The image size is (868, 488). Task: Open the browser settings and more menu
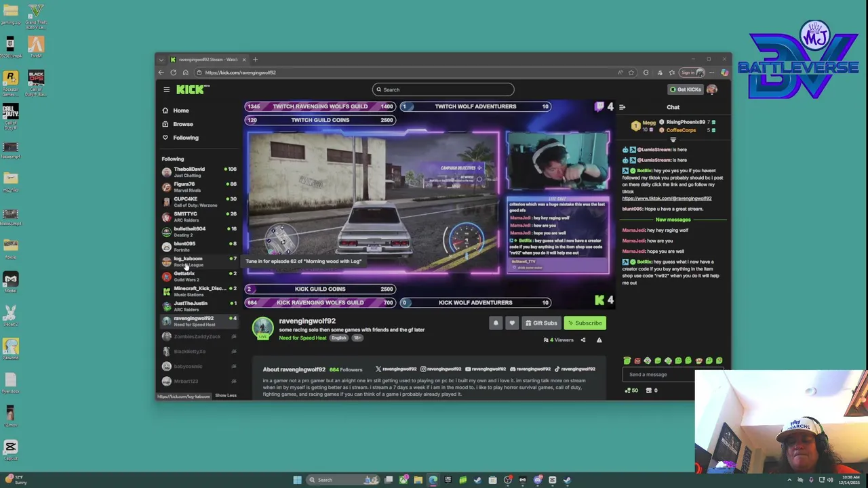(x=711, y=73)
